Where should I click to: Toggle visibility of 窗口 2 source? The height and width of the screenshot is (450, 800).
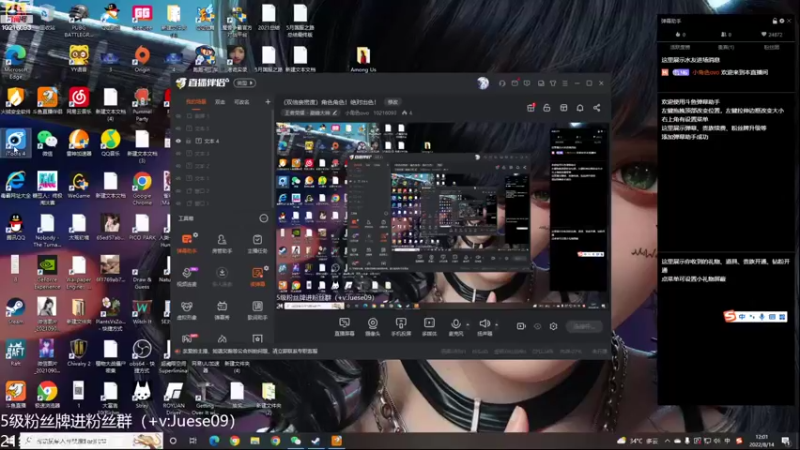point(178,191)
